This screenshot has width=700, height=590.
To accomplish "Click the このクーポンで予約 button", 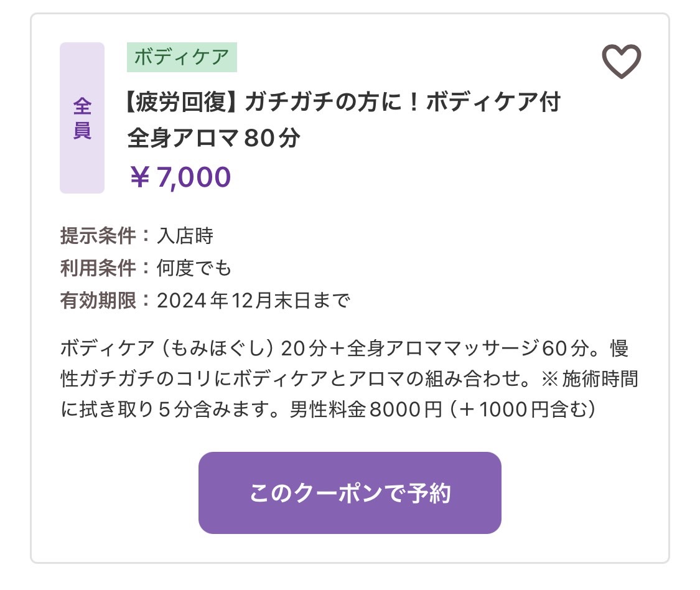I will coord(350,493).
